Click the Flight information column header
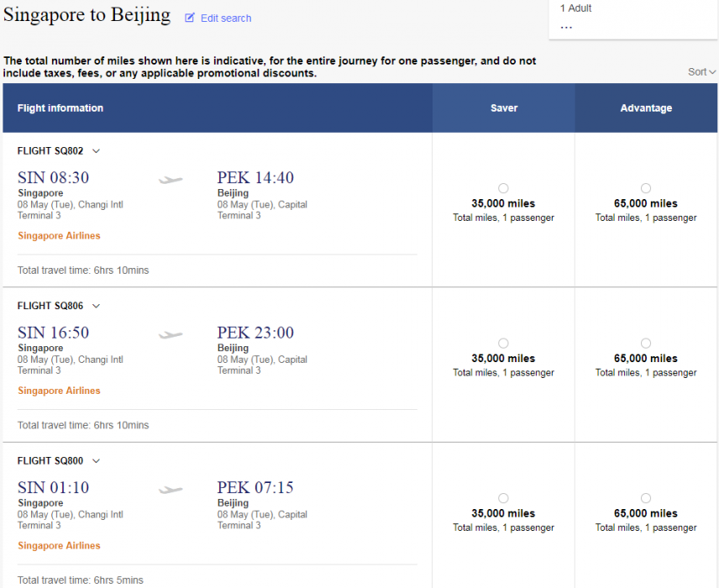The image size is (719, 588). tap(60, 108)
